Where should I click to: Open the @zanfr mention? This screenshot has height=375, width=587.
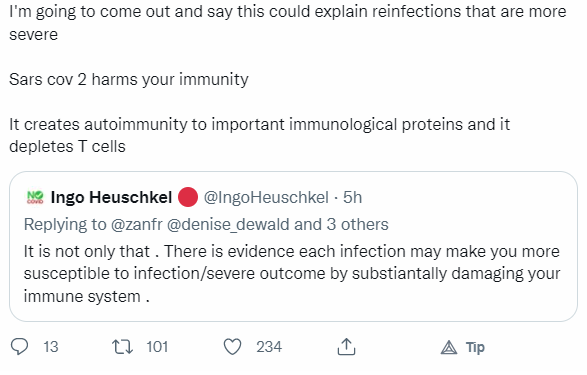[137, 224]
